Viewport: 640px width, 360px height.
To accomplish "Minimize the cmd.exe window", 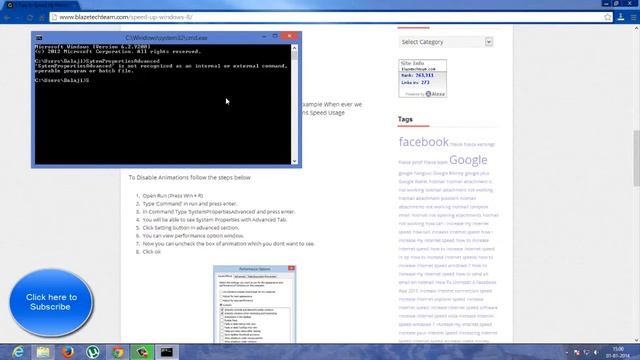I will click(x=264, y=37).
